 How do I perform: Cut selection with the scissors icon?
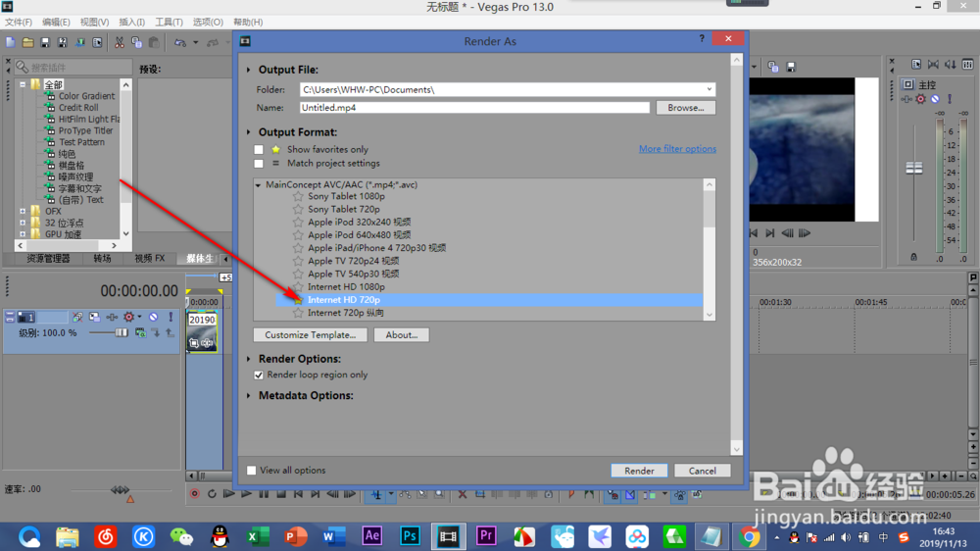pyautogui.click(x=119, y=42)
